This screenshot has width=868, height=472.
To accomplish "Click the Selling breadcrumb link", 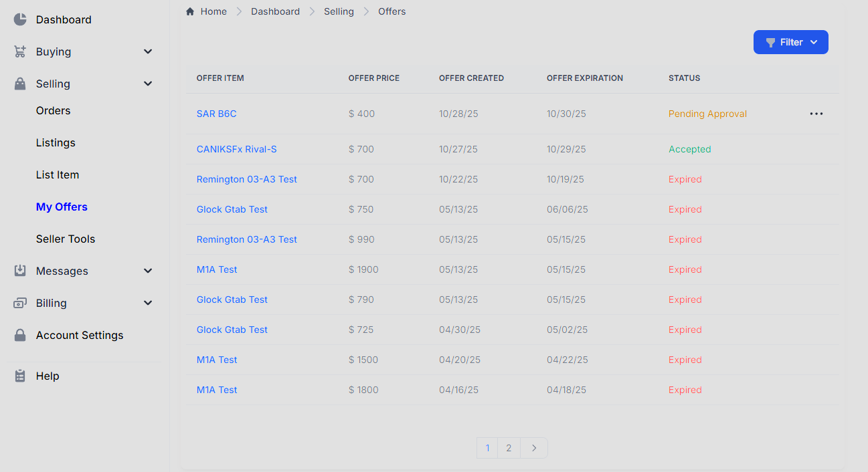I will [339, 11].
